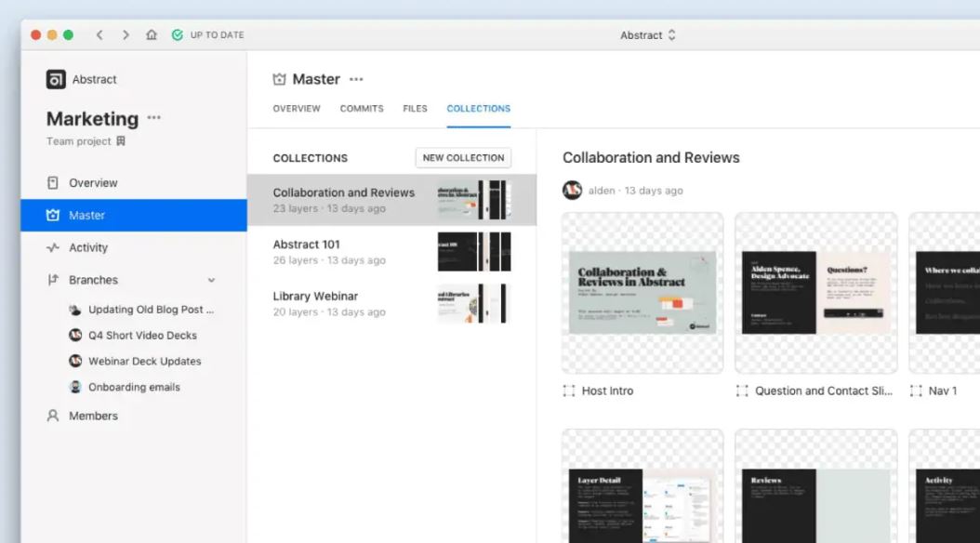Open the Host Intro artboard thumbnail
This screenshot has height=543, width=980.
click(642, 293)
